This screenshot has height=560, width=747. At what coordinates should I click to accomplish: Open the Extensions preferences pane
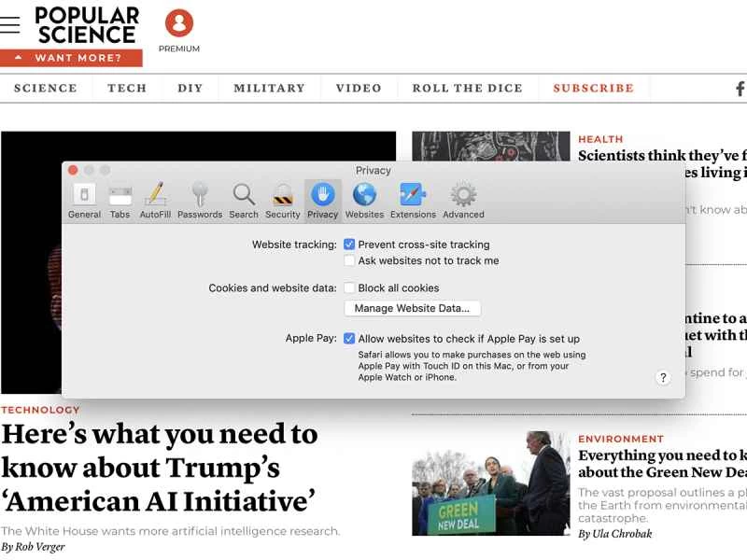[x=413, y=200]
